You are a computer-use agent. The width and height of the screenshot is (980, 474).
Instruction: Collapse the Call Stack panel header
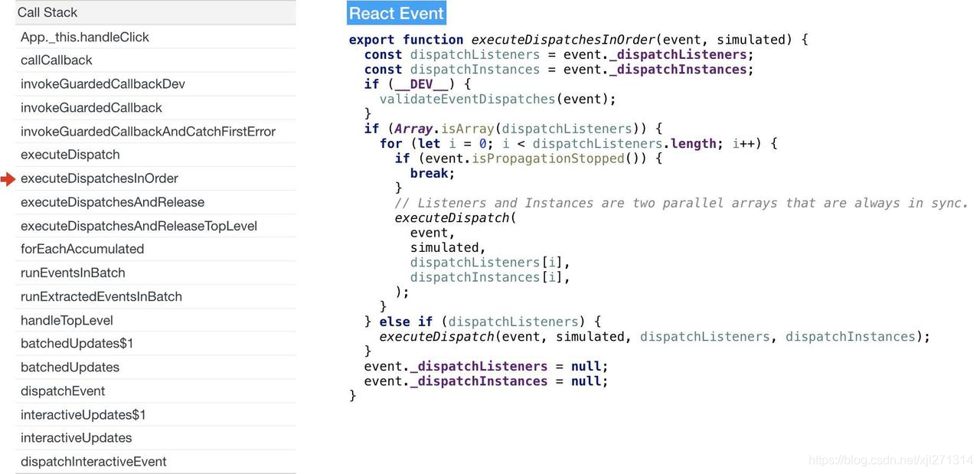[x=155, y=12]
